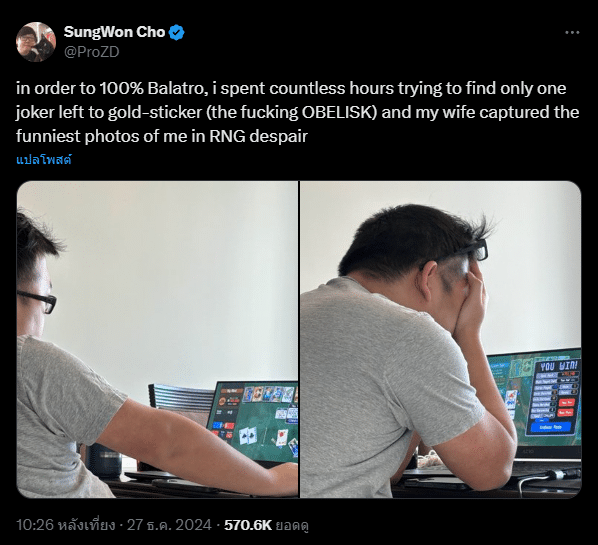598x545 pixels.
Task: Open SungWon Cho's profile avatar
Action: [36, 42]
